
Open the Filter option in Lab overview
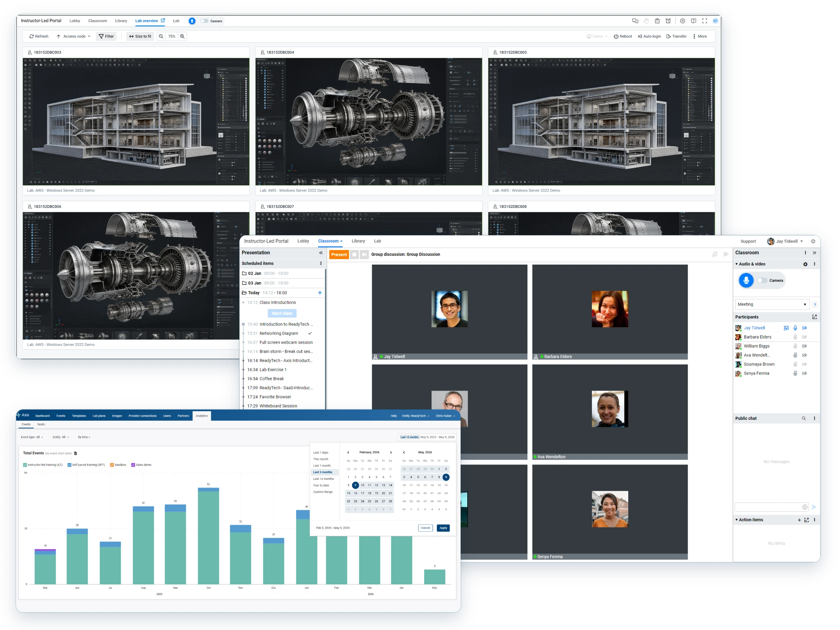106,36
